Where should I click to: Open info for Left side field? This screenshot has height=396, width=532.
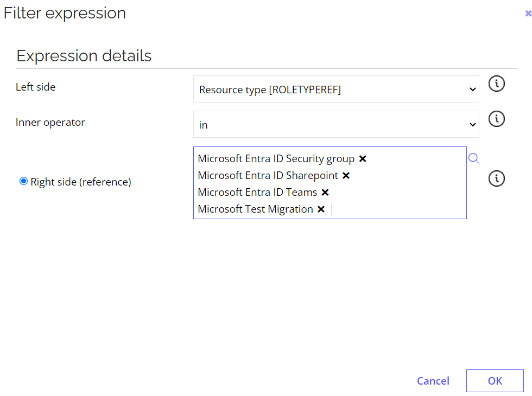pos(496,84)
